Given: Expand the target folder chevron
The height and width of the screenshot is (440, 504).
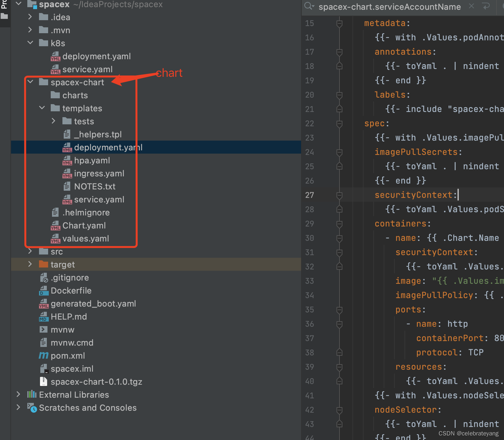Looking at the screenshot, I should tap(30, 264).
